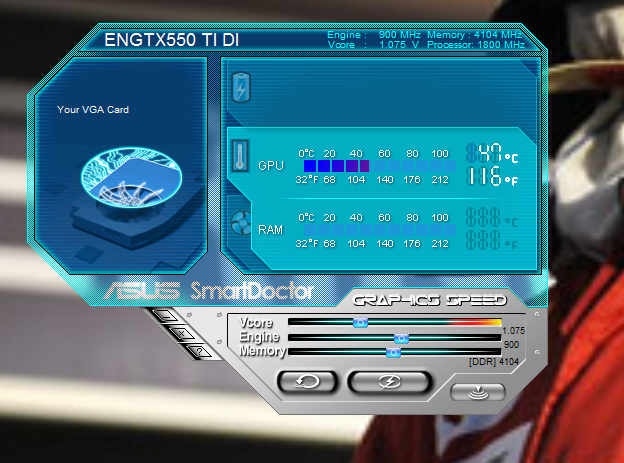
Task: Click the battery power icon
Action: click(x=241, y=88)
